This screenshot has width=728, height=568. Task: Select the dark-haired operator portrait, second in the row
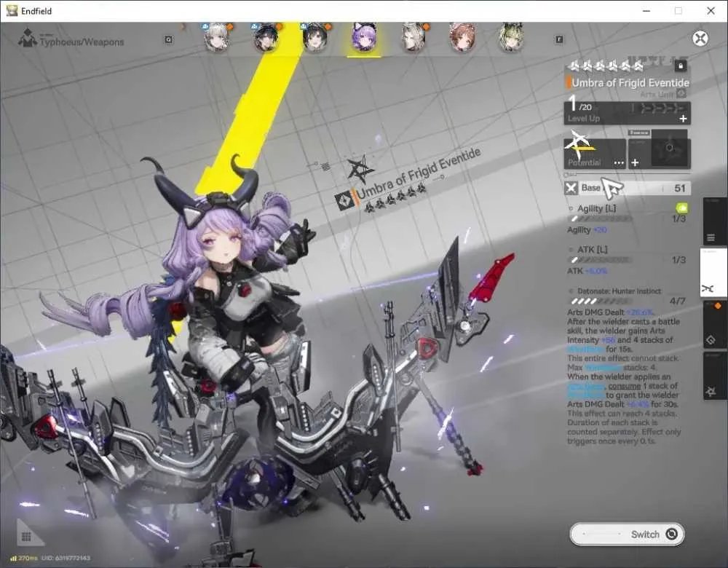click(x=266, y=37)
